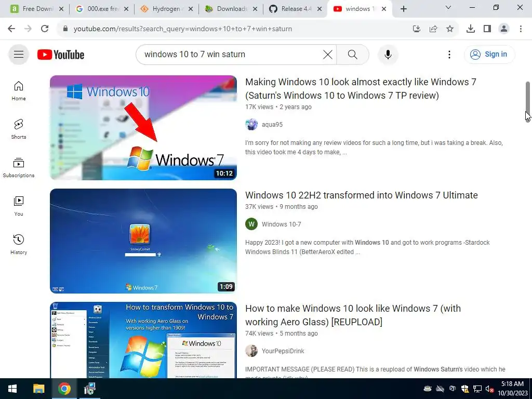
Task: Open the tab search chevron
Action: 448,7
